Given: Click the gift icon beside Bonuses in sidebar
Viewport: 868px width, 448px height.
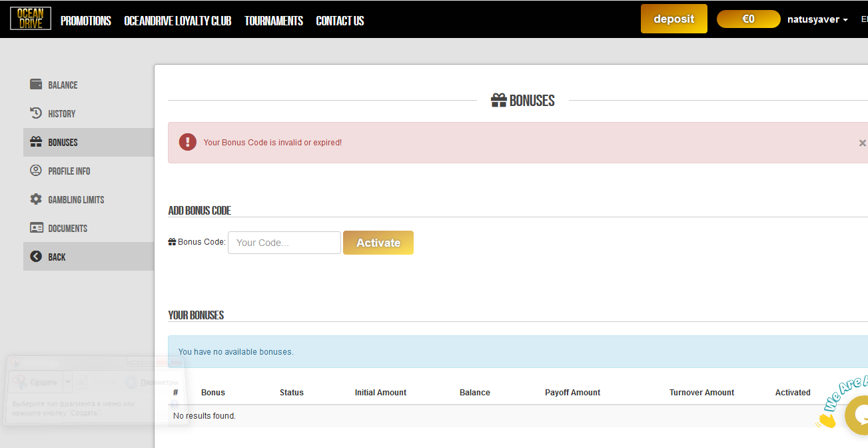Looking at the screenshot, I should click(36, 142).
